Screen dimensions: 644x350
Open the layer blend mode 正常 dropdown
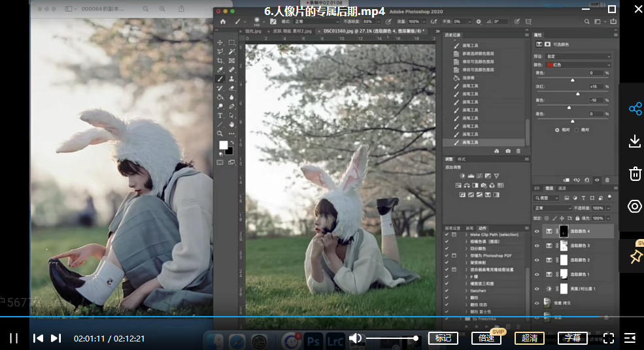(x=552, y=208)
